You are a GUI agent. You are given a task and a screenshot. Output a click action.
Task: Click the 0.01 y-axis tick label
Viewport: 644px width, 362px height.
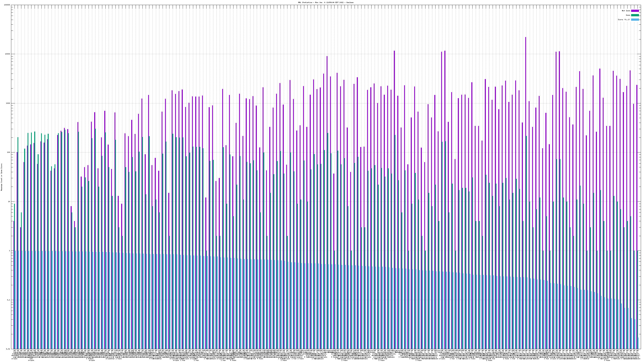click(x=8, y=349)
